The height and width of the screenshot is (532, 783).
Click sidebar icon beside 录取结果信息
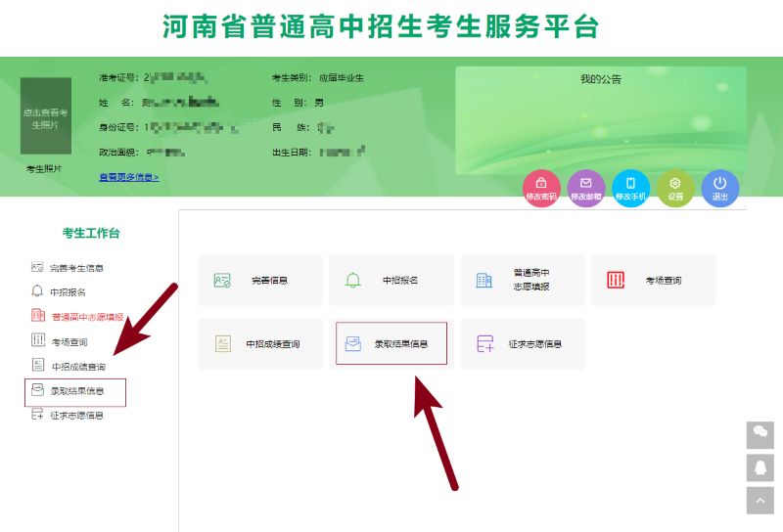[x=37, y=389]
